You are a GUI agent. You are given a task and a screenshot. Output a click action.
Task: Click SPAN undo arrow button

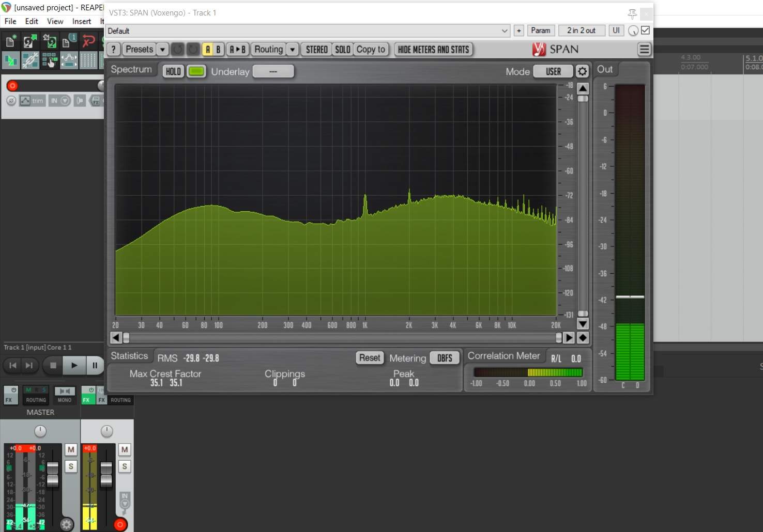178,50
